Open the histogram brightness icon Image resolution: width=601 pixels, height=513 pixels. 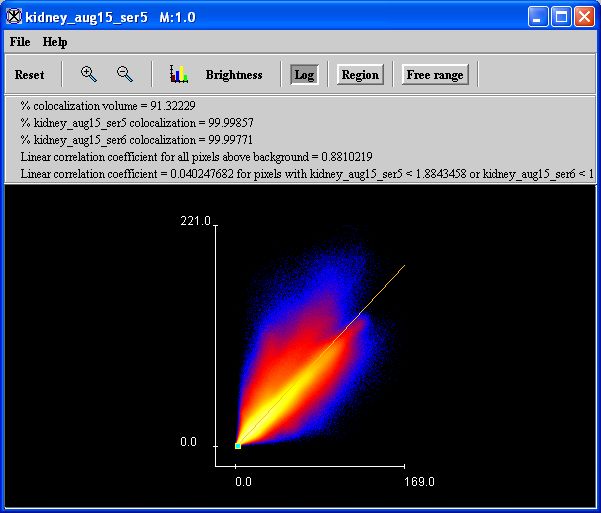[179, 74]
